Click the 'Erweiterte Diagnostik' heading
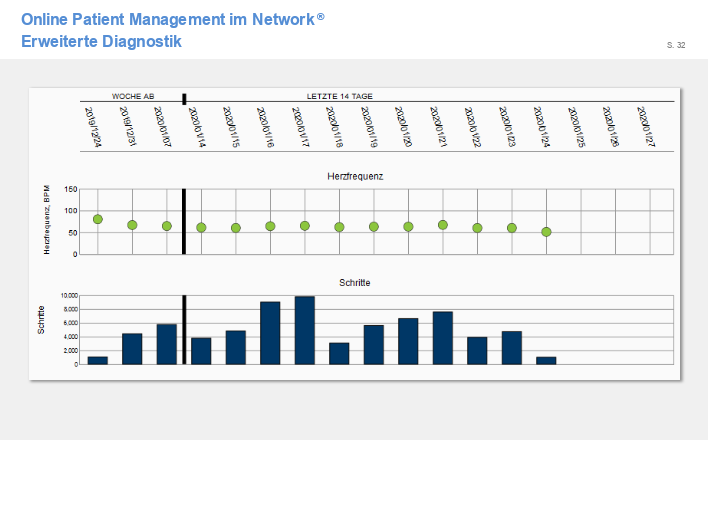Image resolution: width=709 pixels, height=532 pixels. point(101,41)
